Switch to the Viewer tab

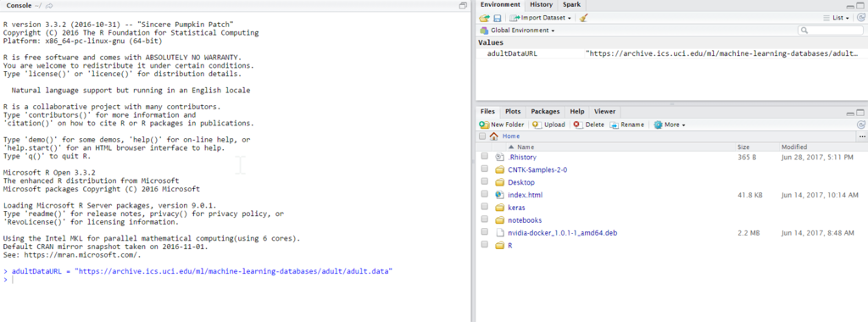tap(604, 112)
